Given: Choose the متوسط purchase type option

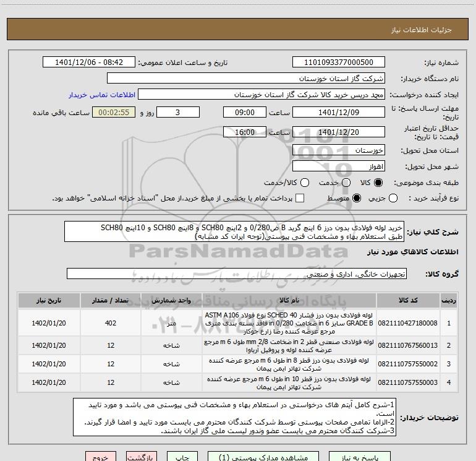Looking at the screenshot, I should (x=357, y=198).
